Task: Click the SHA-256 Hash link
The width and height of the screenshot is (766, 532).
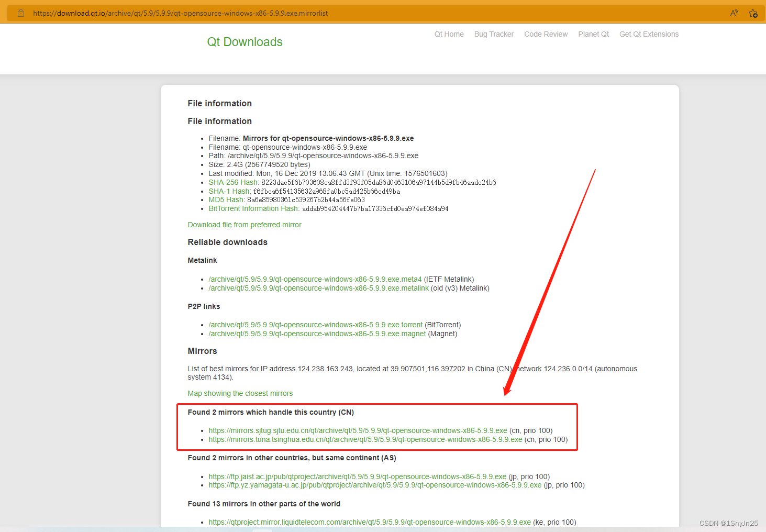Action: click(x=234, y=182)
